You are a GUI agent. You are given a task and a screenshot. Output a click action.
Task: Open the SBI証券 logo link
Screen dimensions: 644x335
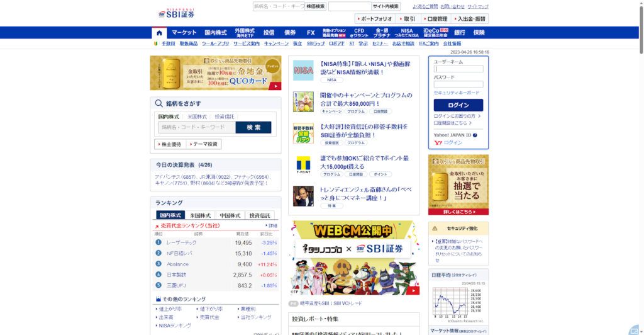coord(177,13)
